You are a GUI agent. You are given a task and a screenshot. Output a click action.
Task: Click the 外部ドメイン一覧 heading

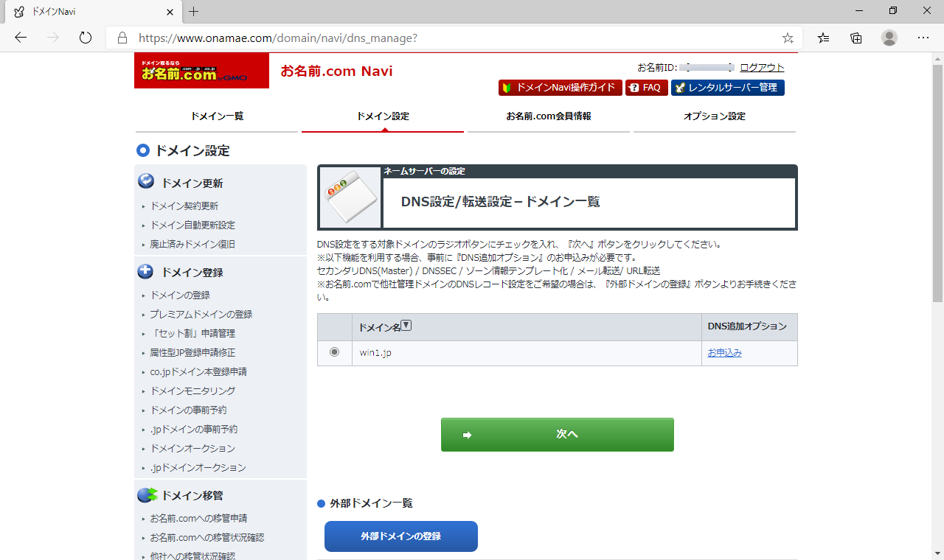pyautogui.click(x=371, y=503)
